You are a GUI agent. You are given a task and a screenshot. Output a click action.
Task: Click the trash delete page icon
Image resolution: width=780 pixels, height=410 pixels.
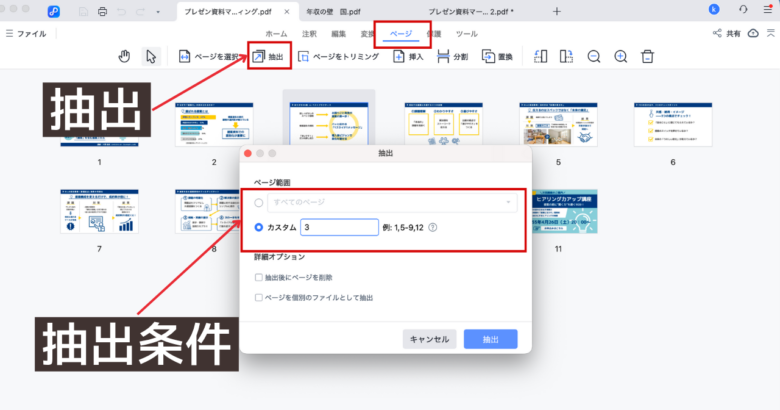coord(648,56)
